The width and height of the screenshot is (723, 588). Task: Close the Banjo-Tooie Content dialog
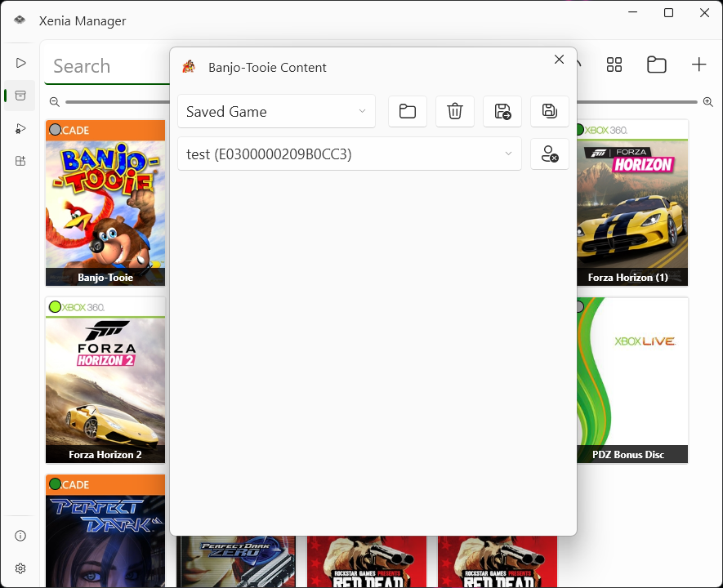[559, 60]
